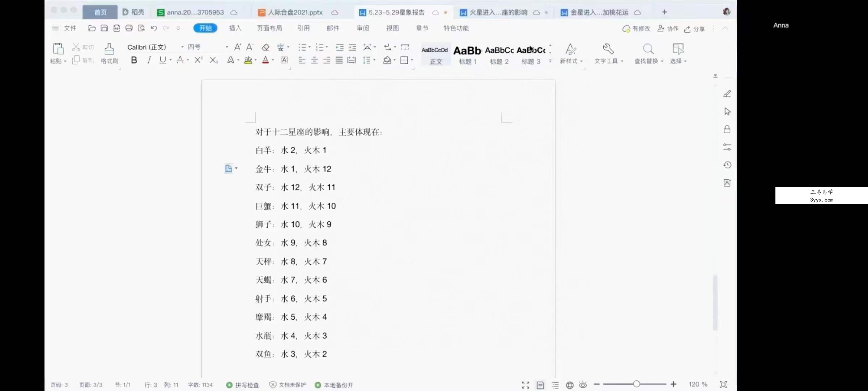
Task: Justify text alignment
Action: (339, 60)
